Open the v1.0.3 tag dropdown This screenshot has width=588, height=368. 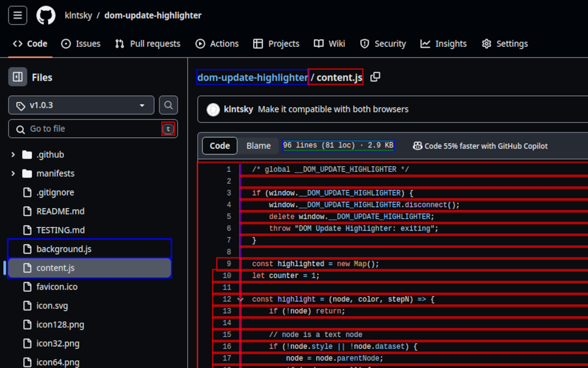pos(81,105)
